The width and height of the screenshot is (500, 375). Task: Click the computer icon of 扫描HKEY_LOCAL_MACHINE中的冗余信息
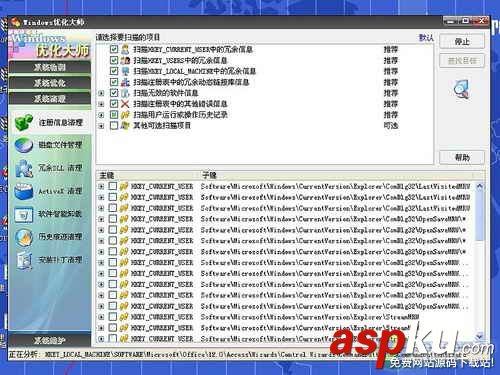[x=125, y=71]
